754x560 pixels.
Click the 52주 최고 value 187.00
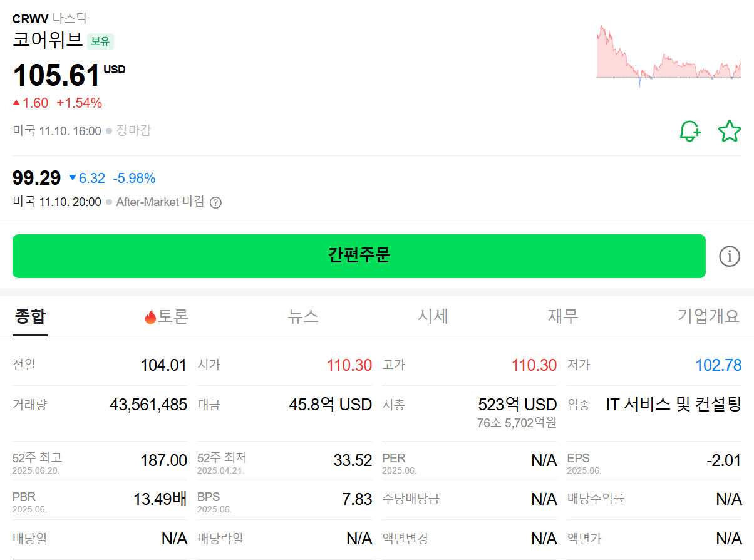(x=165, y=458)
